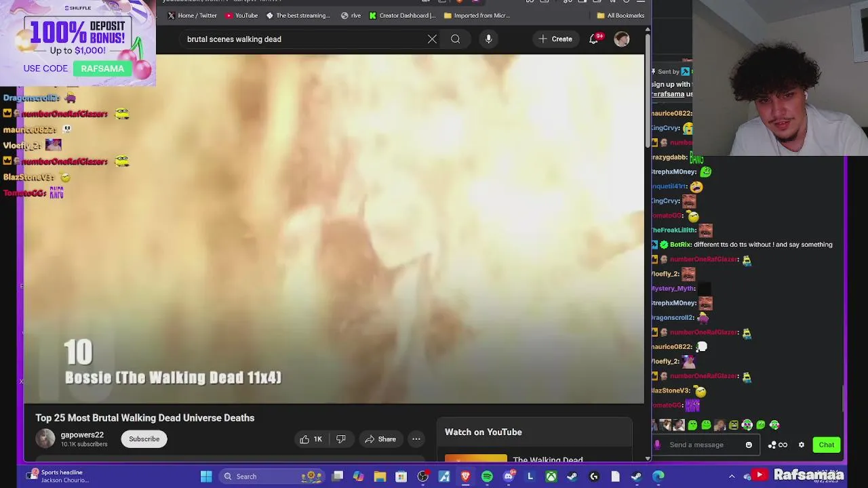
Task: Show hidden system tray icons chevron
Action: pos(732,476)
